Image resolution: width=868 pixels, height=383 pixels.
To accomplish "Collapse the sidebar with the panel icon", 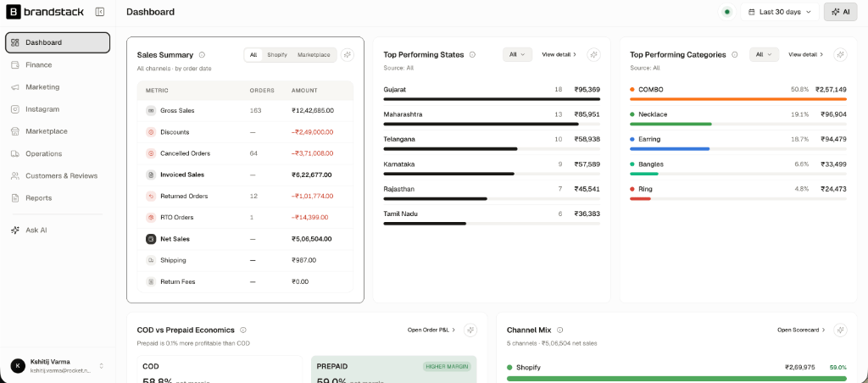I will coord(100,12).
